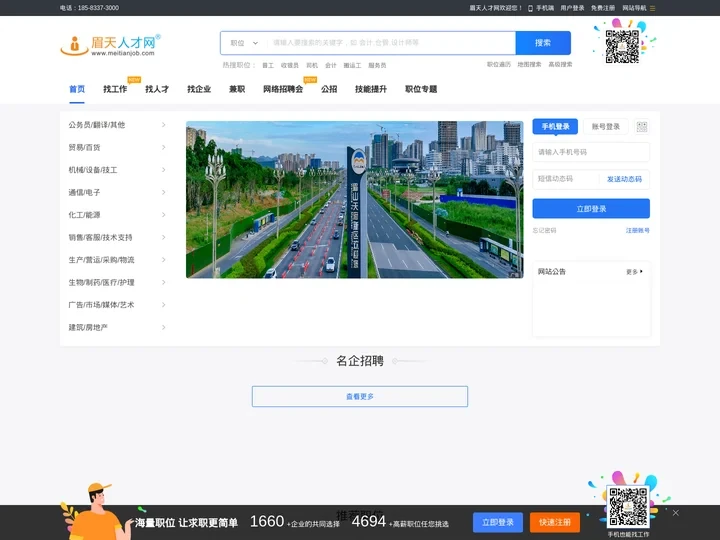Click 网站公告 heading text

(552, 272)
